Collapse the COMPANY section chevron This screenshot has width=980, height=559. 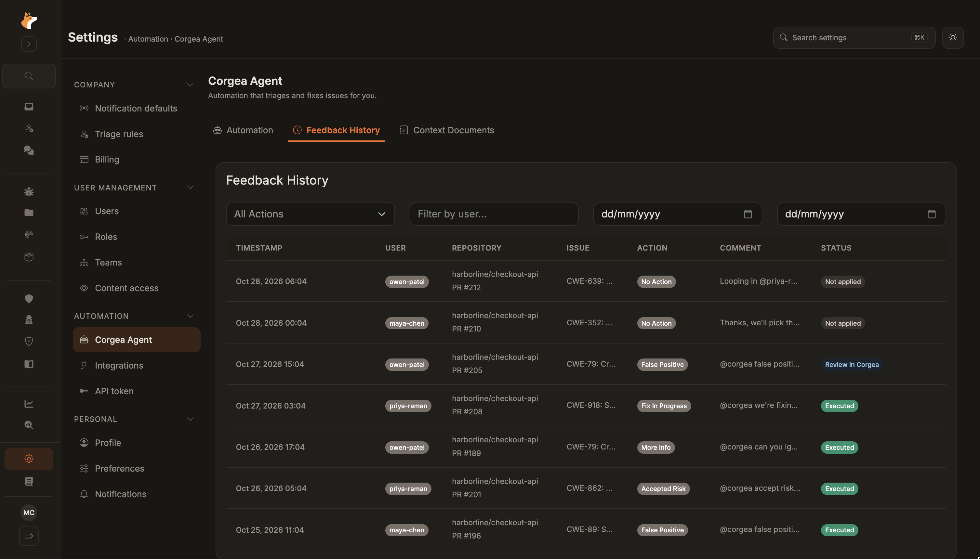click(190, 84)
